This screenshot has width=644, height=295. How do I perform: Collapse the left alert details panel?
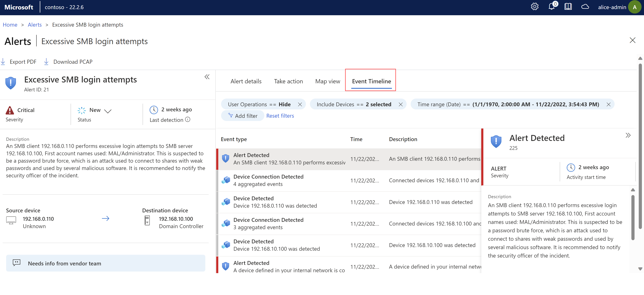click(207, 77)
